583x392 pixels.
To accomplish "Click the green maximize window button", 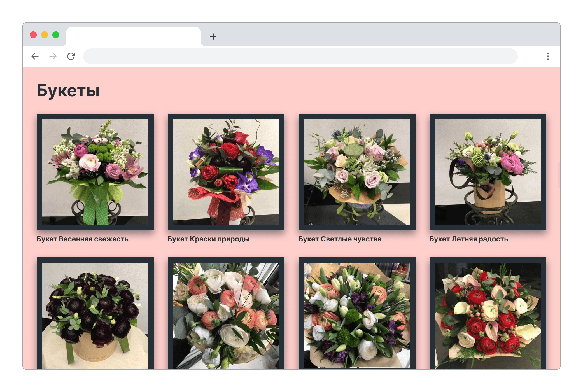I will tap(56, 35).
